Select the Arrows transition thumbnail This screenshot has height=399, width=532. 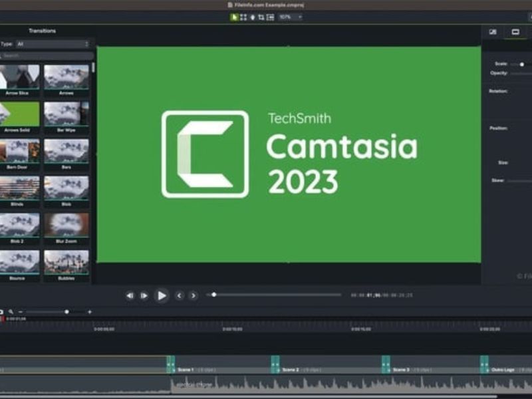click(66, 77)
